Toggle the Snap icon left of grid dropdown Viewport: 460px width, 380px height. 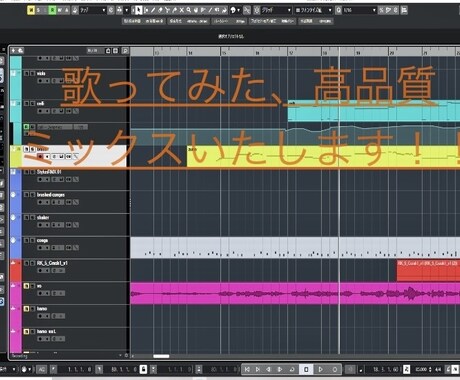257,10
